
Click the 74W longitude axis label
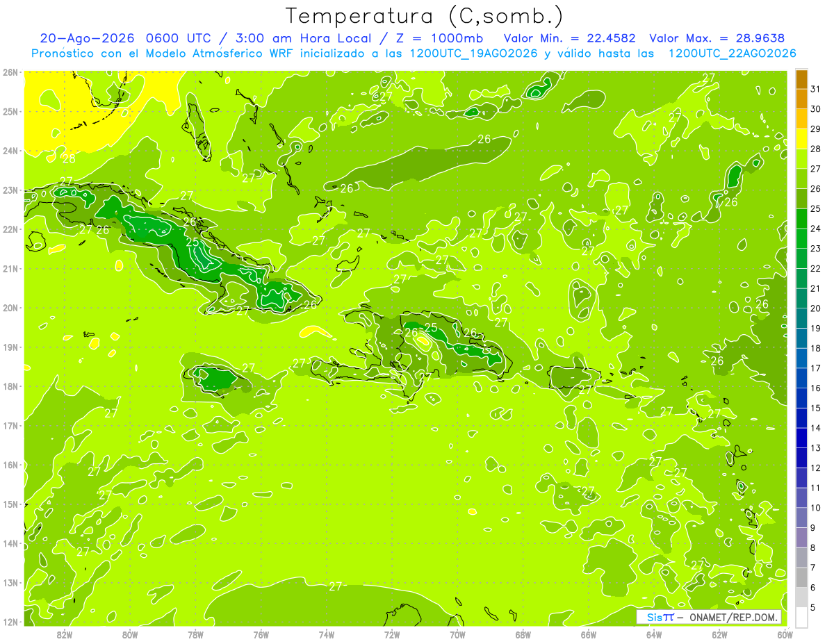pos(327,634)
